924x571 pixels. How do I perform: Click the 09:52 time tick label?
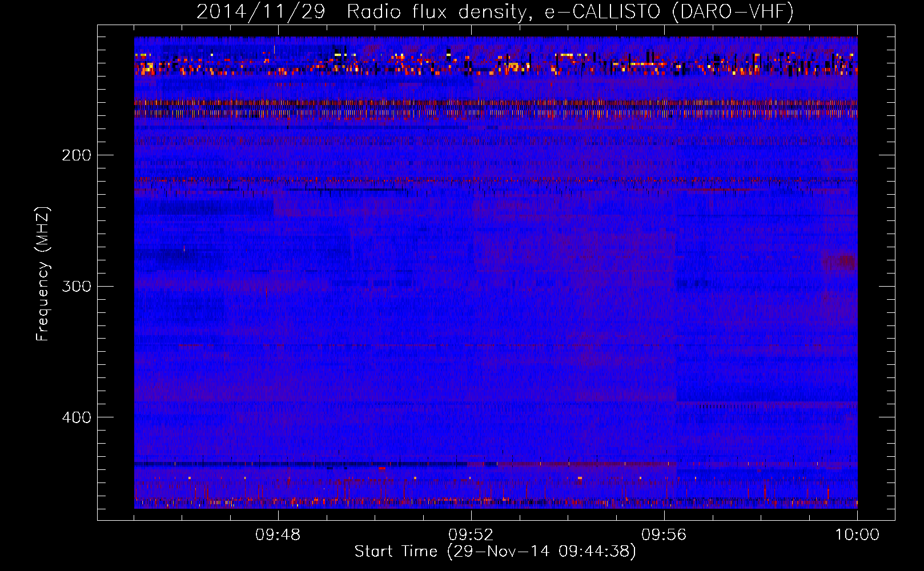pos(471,535)
